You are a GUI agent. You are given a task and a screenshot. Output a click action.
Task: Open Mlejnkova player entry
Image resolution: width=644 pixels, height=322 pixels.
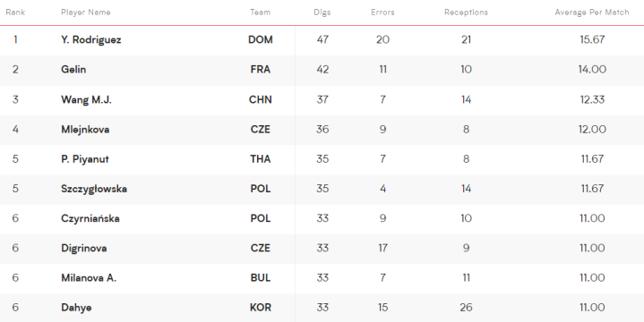click(x=85, y=130)
